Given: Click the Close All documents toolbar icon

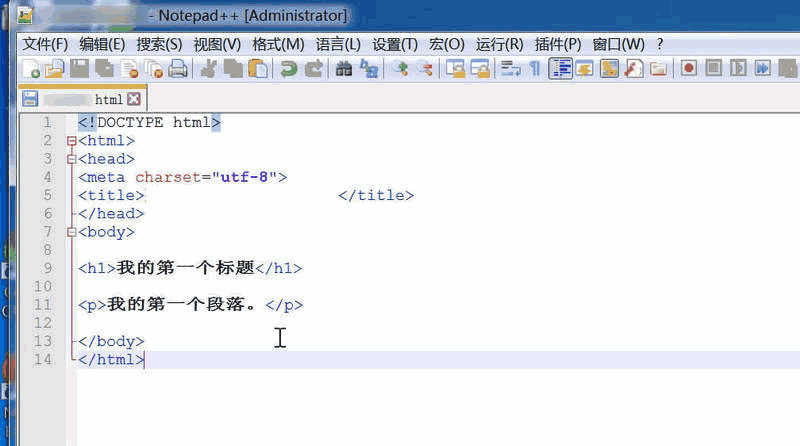Looking at the screenshot, I should [x=154, y=68].
